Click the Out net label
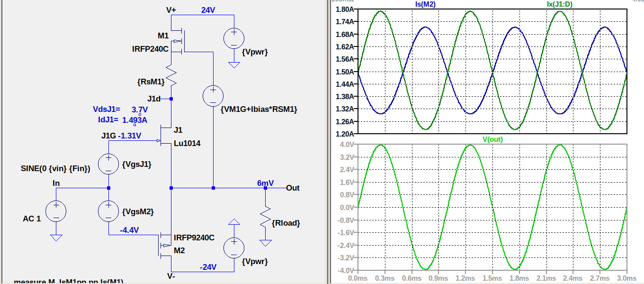The image size is (644, 284). click(293, 188)
